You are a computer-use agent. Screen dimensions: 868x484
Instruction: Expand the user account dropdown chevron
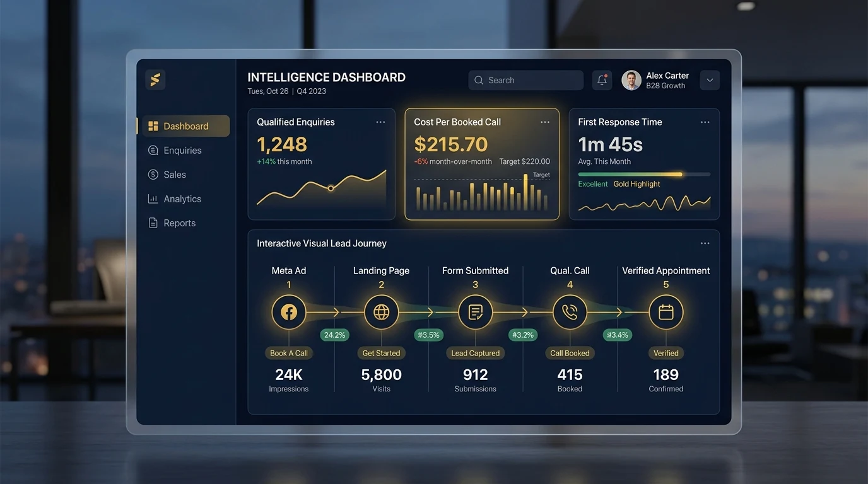(x=710, y=80)
